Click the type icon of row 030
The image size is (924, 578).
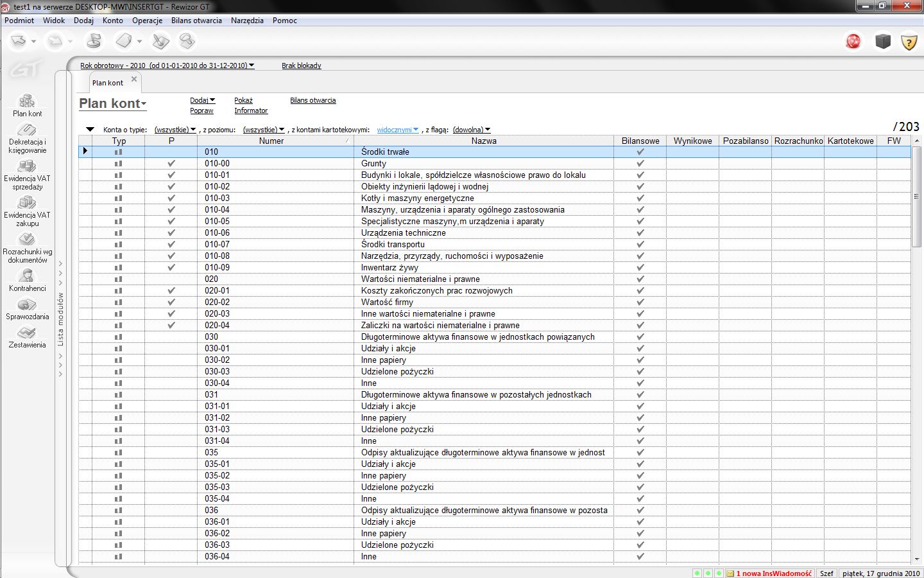point(118,337)
